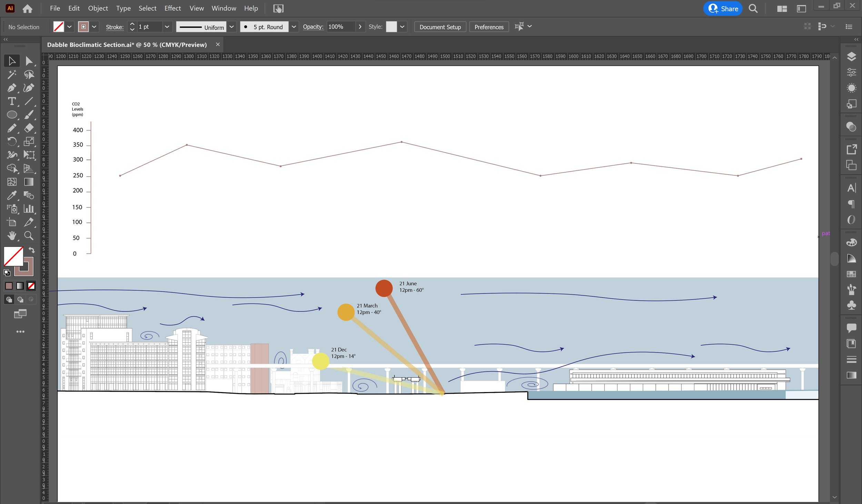This screenshot has width=862, height=504.
Task: Select the Artboard tool
Action: pos(12,222)
